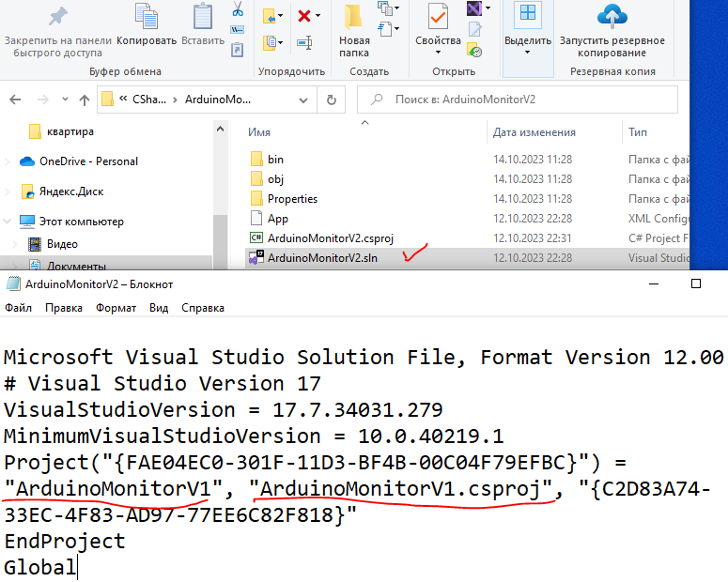Click the Back navigation arrow
Viewport: 728px width, 582px height.
tap(15, 100)
